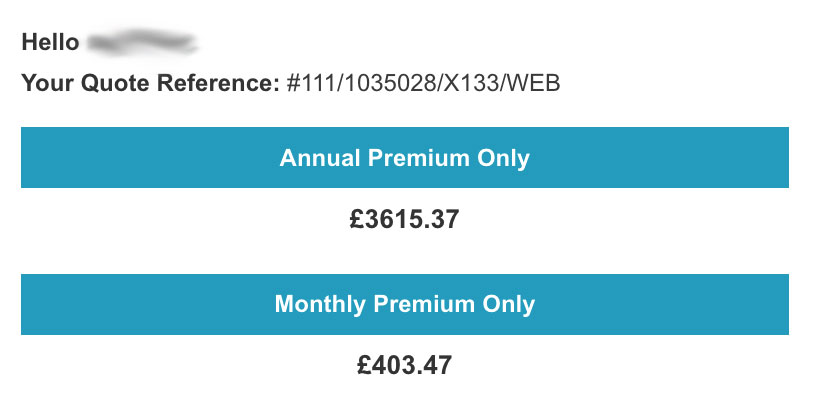Screen dimensions: 826x416
Task: Click the #111 prefix of reference
Action: coord(311,83)
